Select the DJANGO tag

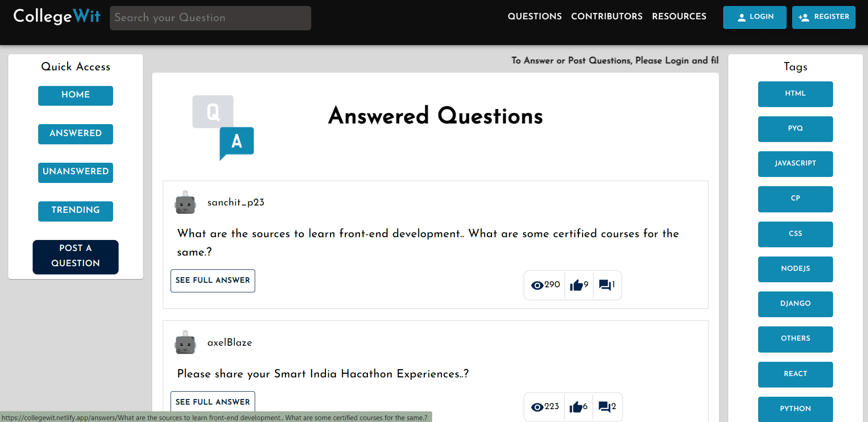click(x=795, y=304)
